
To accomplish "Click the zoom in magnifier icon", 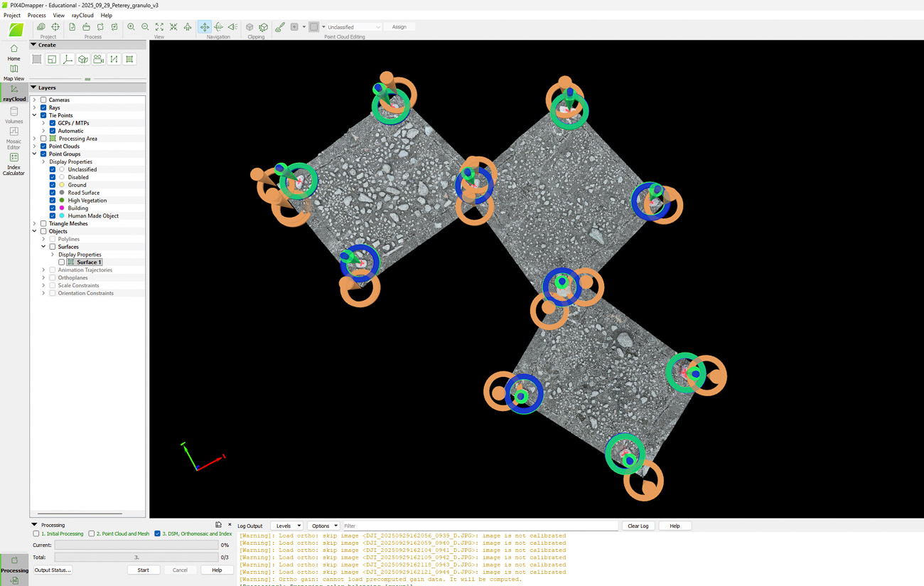I will pyautogui.click(x=131, y=27).
